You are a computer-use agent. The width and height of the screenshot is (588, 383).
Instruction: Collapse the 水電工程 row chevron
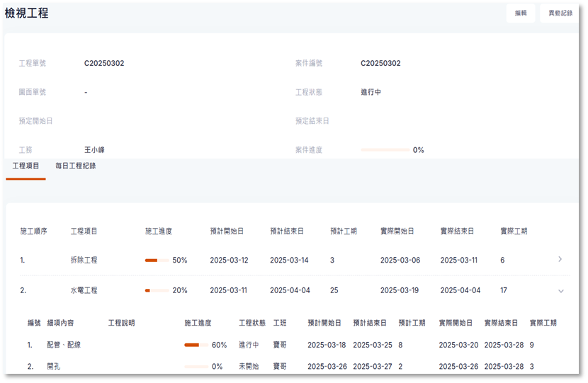pos(560,290)
